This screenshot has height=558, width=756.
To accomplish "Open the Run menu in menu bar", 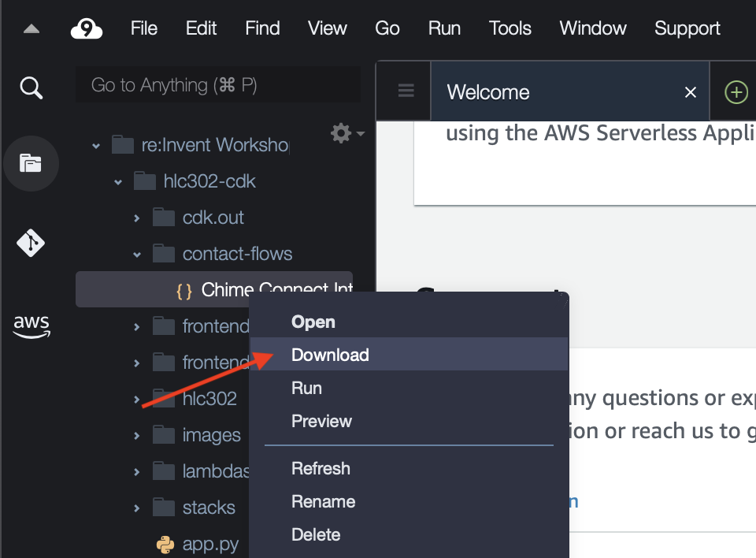I will 444,28.
